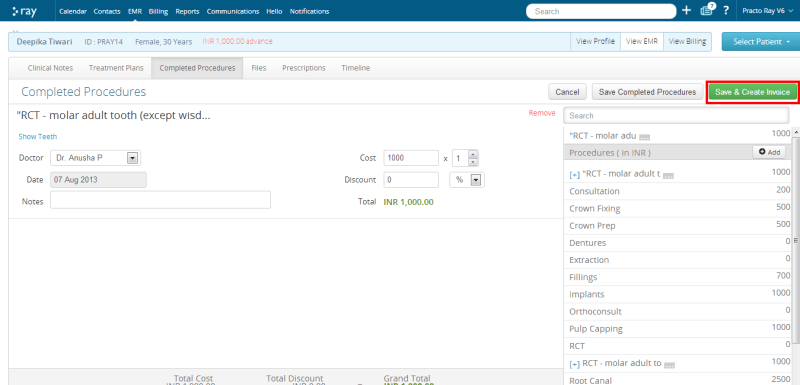This screenshot has height=385, width=800.
Task: Click Save Completed Procedures button
Action: coord(647,92)
